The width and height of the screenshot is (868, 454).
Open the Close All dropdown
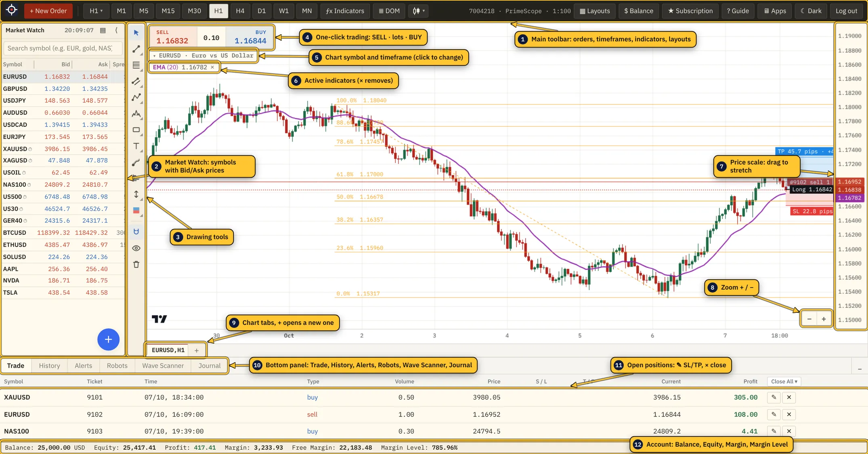[784, 381]
